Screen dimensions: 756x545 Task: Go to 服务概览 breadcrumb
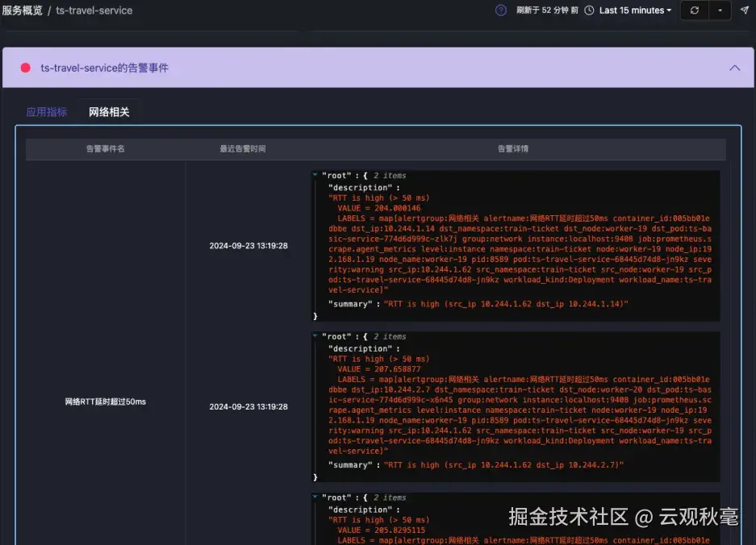tap(22, 10)
